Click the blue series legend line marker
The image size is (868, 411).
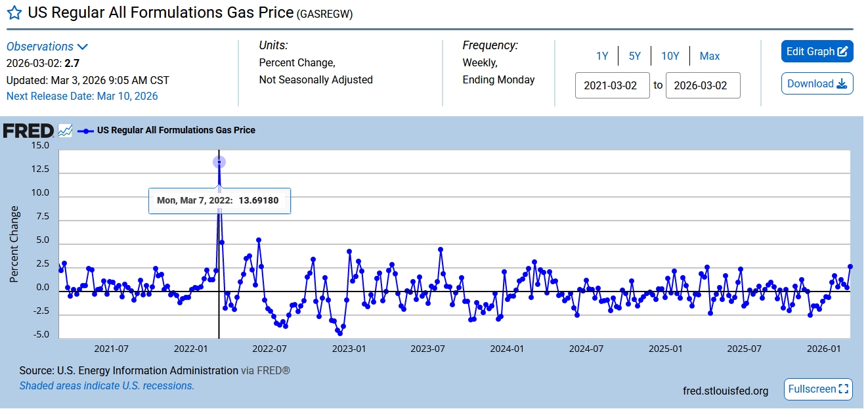click(86, 131)
